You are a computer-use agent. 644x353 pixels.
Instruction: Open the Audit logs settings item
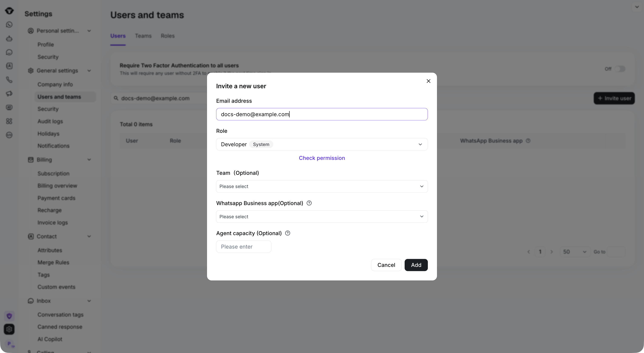[x=50, y=121]
